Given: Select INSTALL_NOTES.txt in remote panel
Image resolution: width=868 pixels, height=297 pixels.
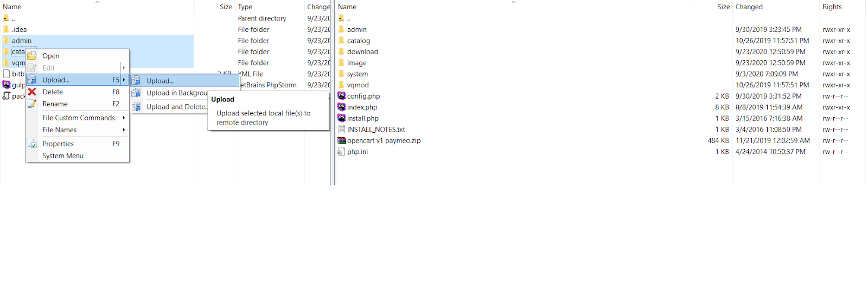Looking at the screenshot, I should (376, 130).
